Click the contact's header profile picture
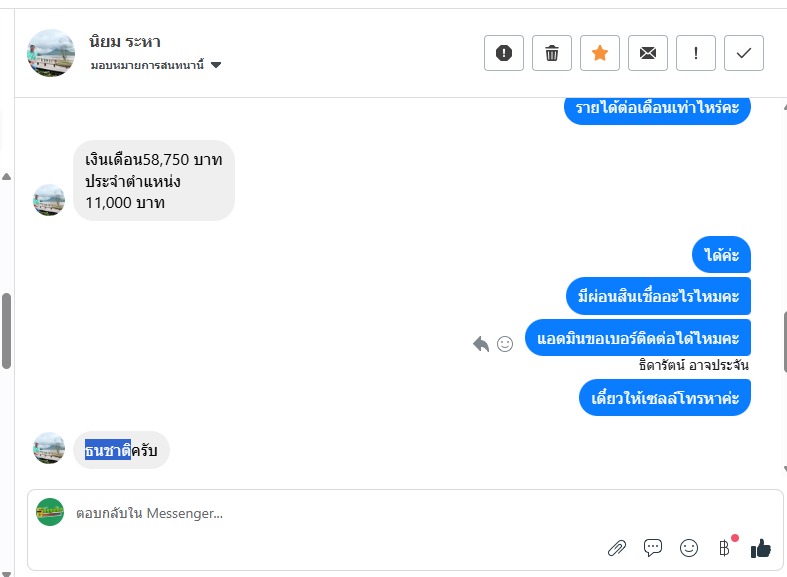787x577 pixels. [51, 53]
